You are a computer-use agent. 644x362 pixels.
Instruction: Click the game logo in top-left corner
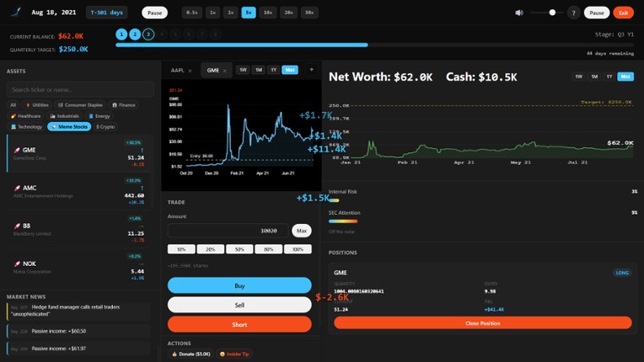click(x=16, y=13)
